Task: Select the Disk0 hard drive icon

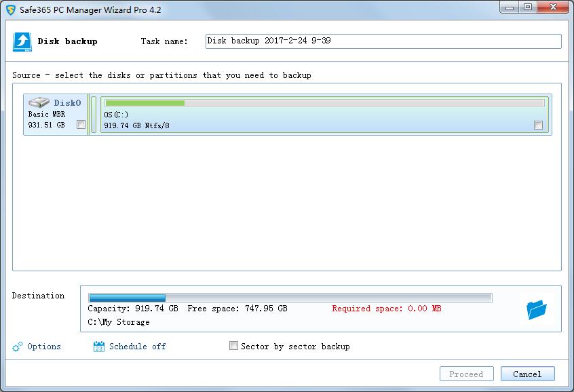Action: point(39,103)
